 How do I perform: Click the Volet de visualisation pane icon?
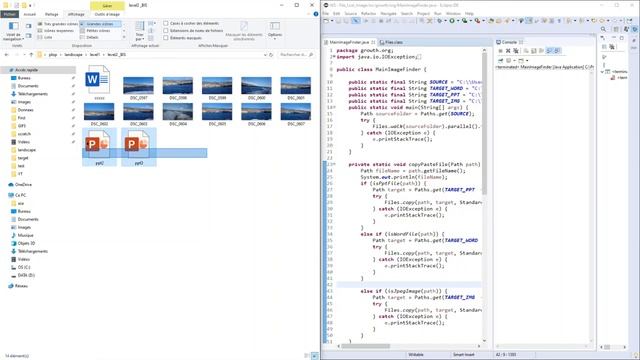29,26
